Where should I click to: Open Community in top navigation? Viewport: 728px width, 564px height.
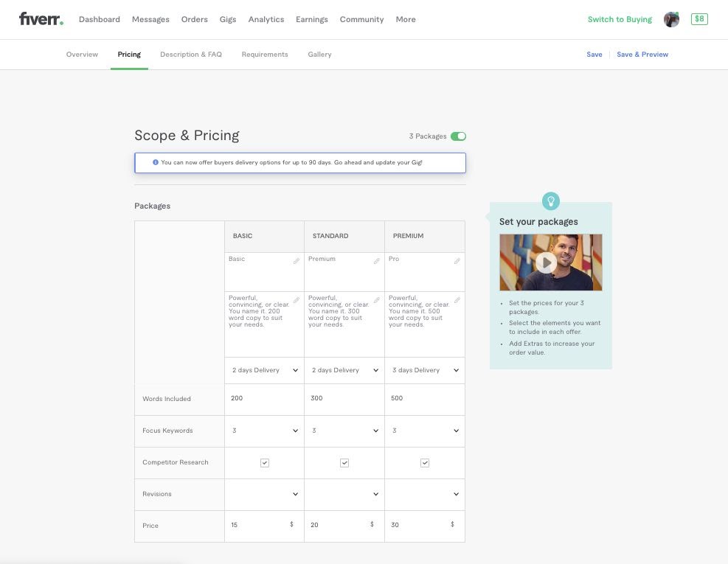coord(361,19)
